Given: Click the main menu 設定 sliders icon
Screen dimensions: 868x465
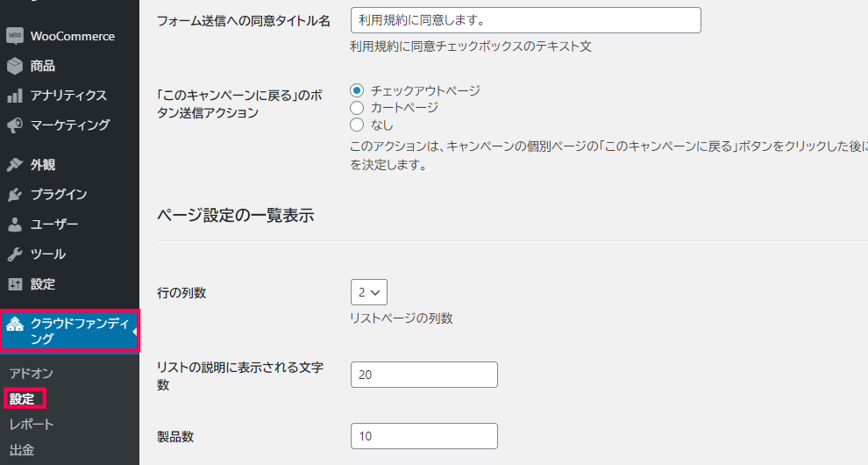Looking at the screenshot, I should pos(15,284).
